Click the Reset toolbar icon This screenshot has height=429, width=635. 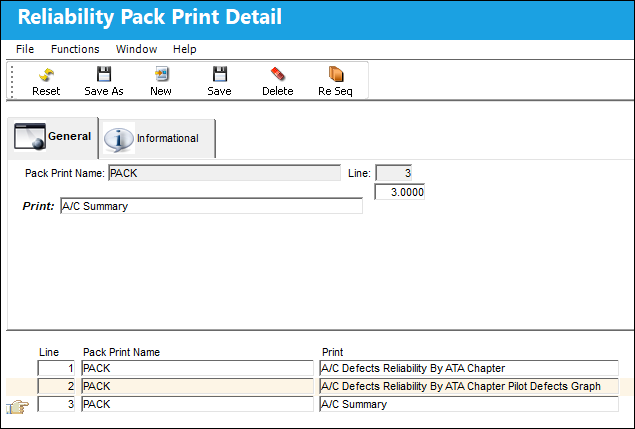(x=46, y=75)
